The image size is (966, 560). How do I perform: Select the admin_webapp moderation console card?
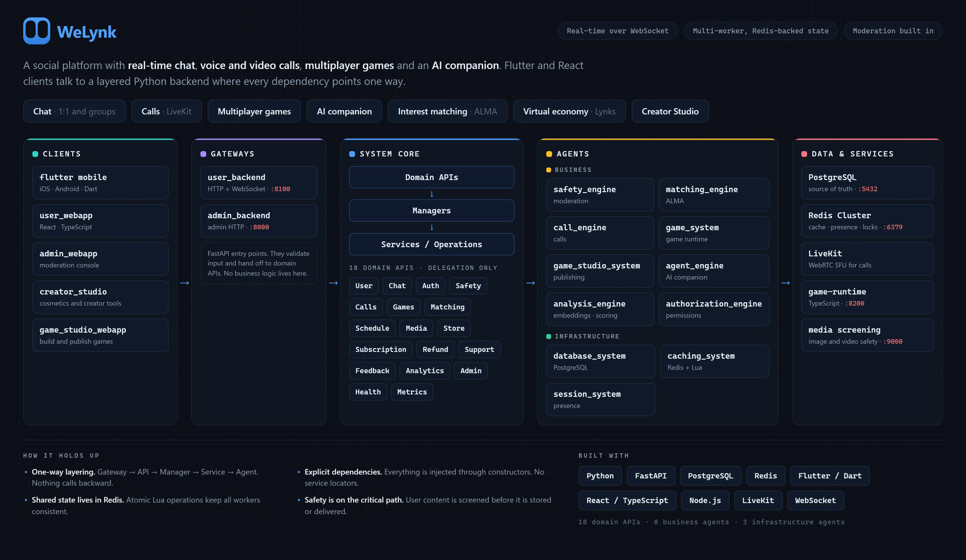click(x=100, y=259)
